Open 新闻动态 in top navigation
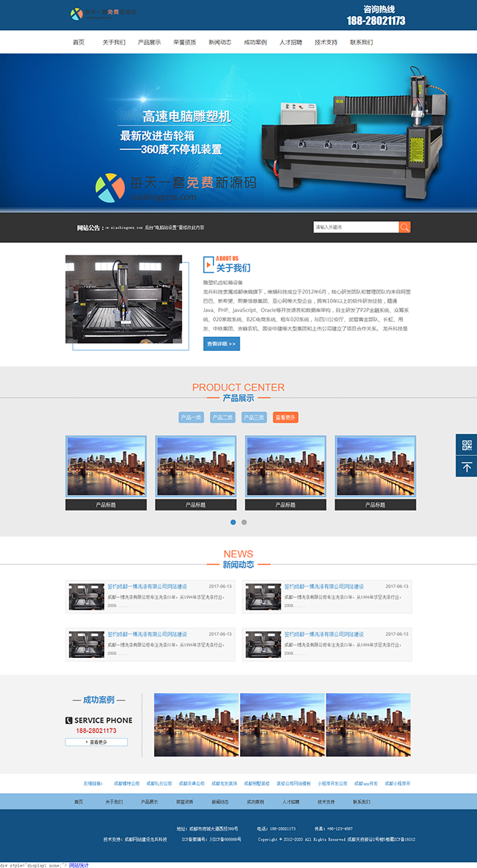 coord(220,42)
